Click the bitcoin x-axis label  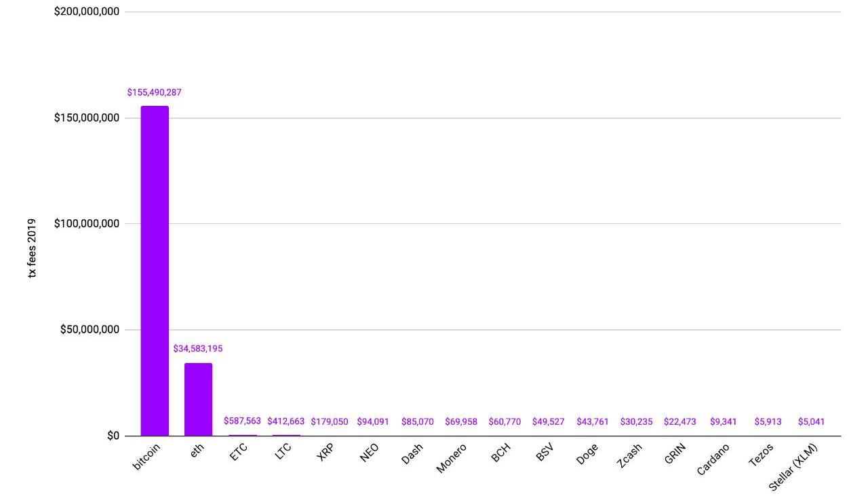(x=147, y=457)
